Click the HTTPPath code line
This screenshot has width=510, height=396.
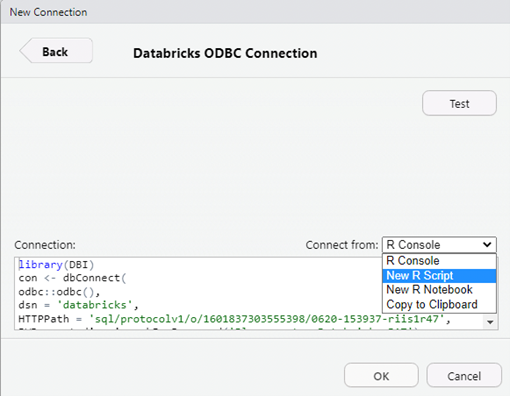click(234, 319)
